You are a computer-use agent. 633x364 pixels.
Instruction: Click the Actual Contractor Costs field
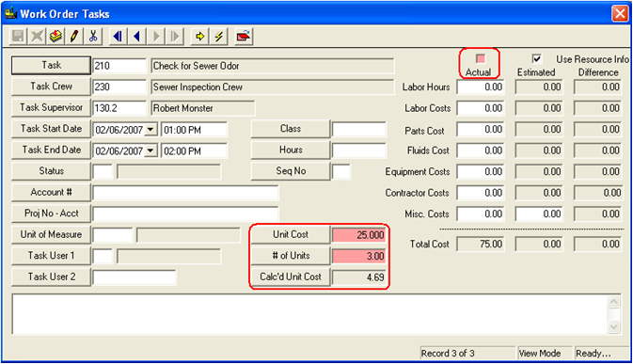[x=481, y=193]
